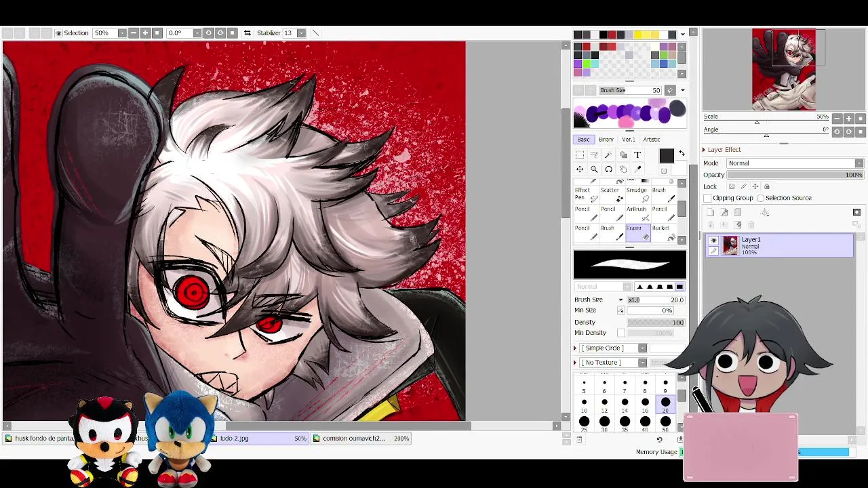Select the Move tool
The height and width of the screenshot is (488, 868).
580,169
